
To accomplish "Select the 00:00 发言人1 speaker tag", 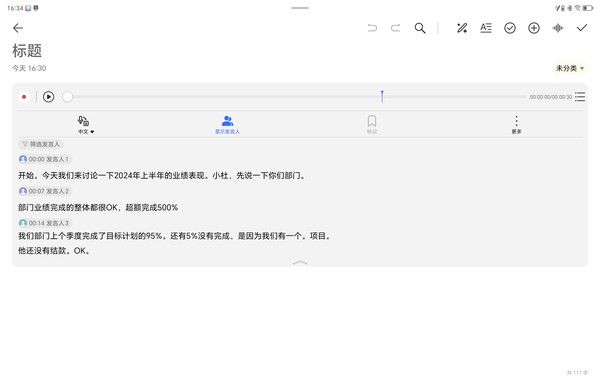I will (x=45, y=159).
